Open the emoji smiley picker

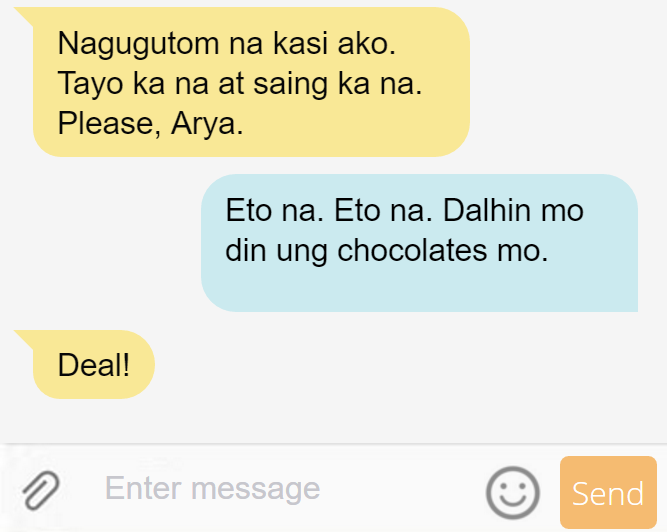coord(513,492)
